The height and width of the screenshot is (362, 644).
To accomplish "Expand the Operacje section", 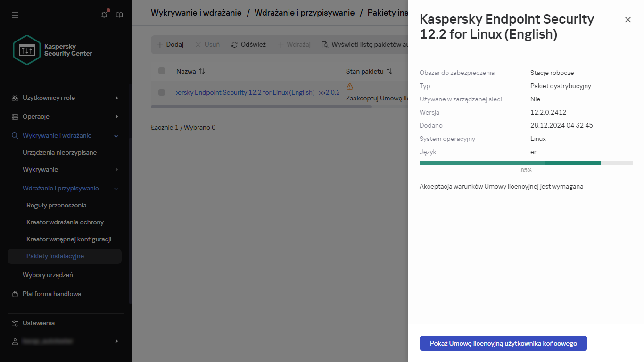I will coord(66,116).
